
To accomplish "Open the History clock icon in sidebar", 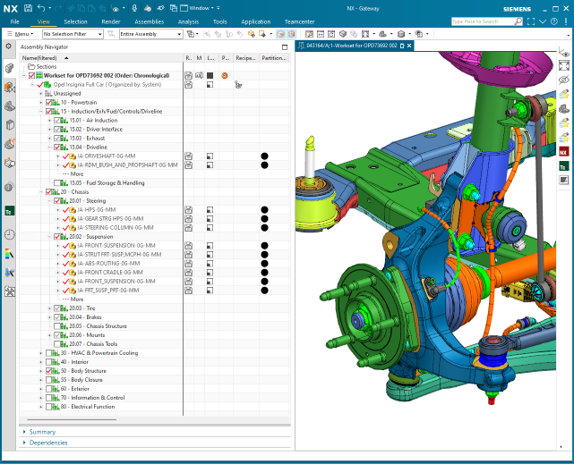I will (10, 235).
